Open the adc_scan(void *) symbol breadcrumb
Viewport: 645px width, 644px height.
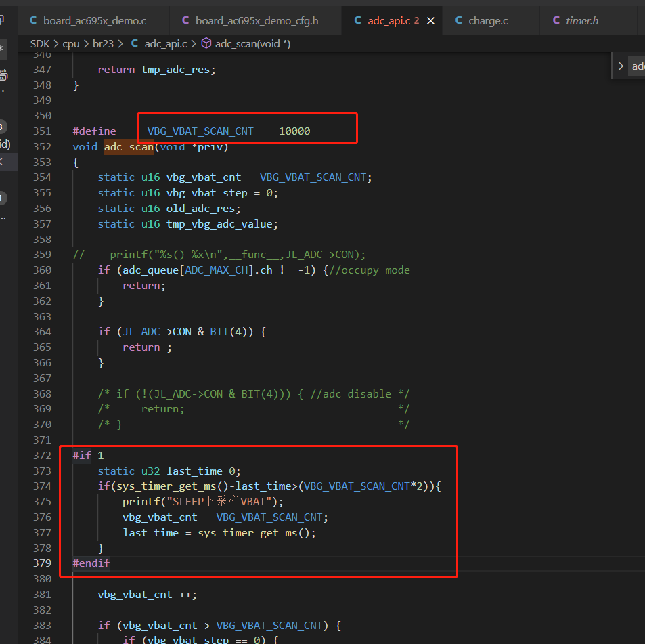[x=252, y=43]
